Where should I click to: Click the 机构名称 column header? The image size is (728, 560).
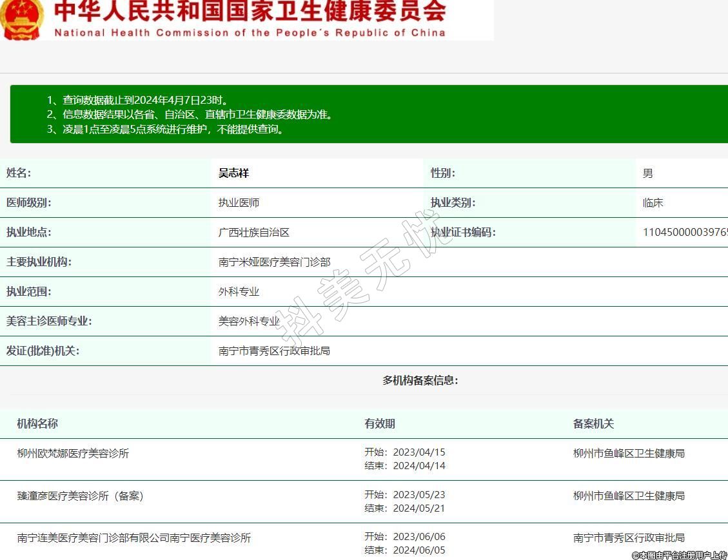pyautogui.click(x=37, y=423)
